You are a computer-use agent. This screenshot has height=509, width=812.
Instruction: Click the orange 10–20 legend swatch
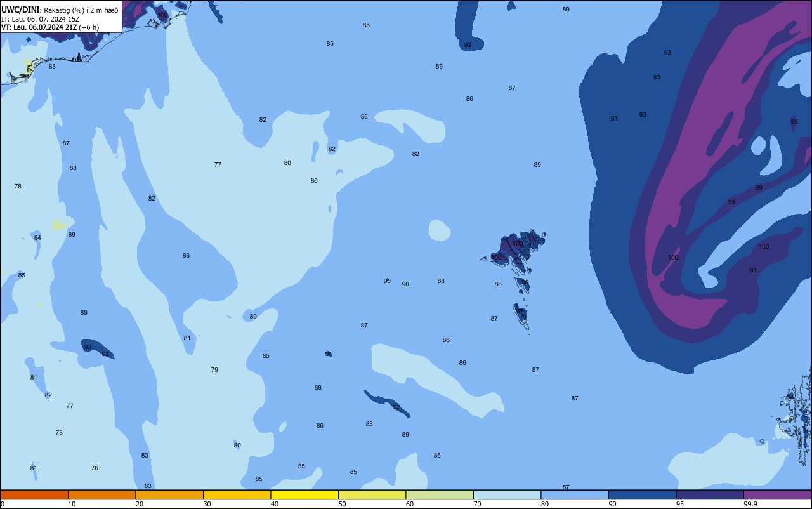click(x=101, y=494)
